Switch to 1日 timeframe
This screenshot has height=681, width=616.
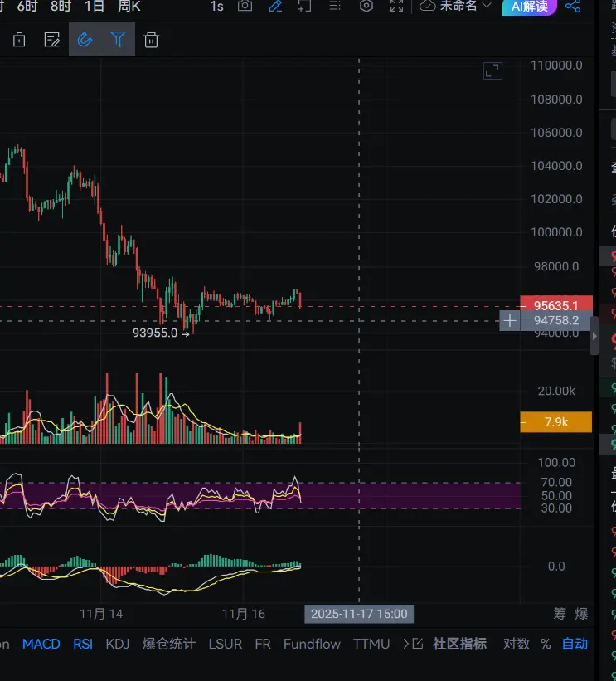[95, 6]
